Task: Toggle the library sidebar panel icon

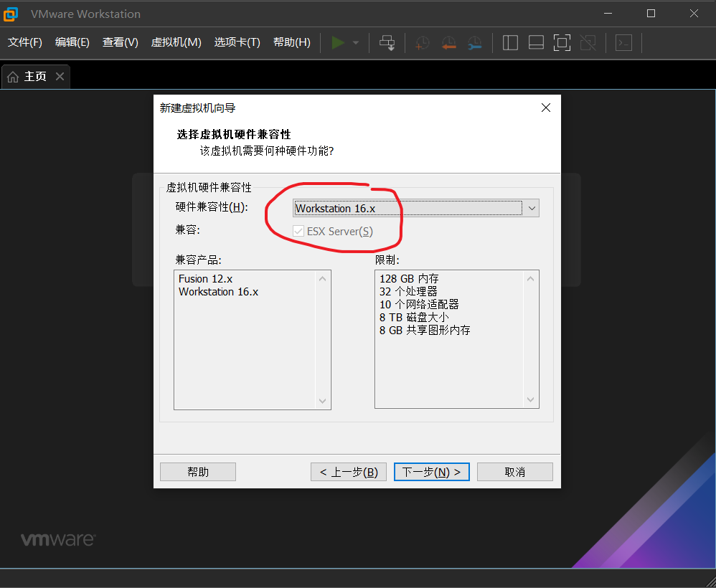Action: click(x=510, y=43)
